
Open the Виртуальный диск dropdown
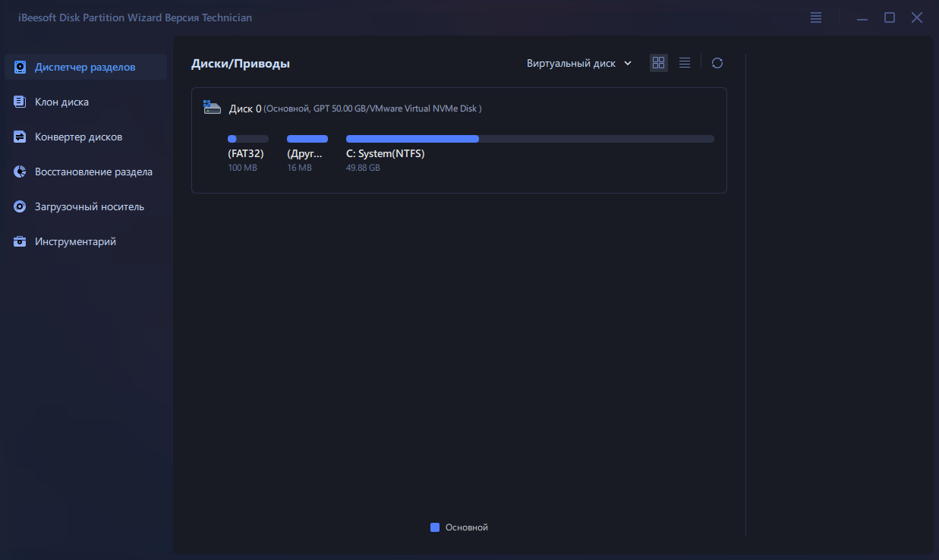(572, 64)
